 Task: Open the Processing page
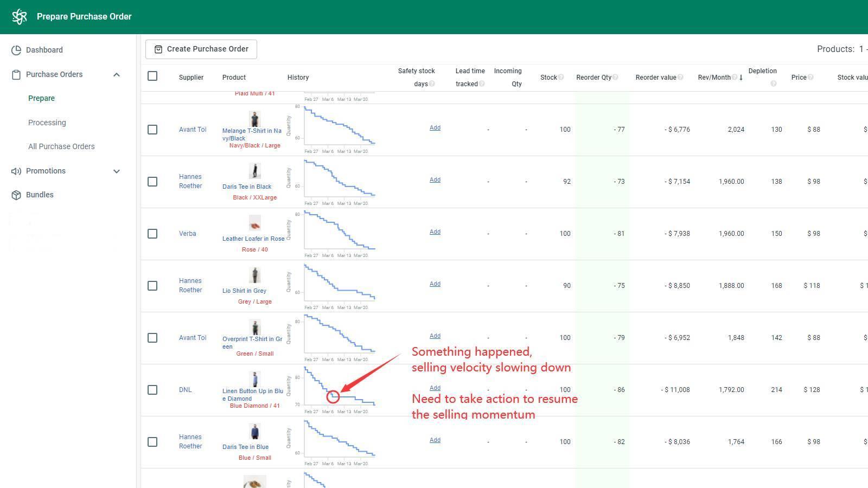47,123
